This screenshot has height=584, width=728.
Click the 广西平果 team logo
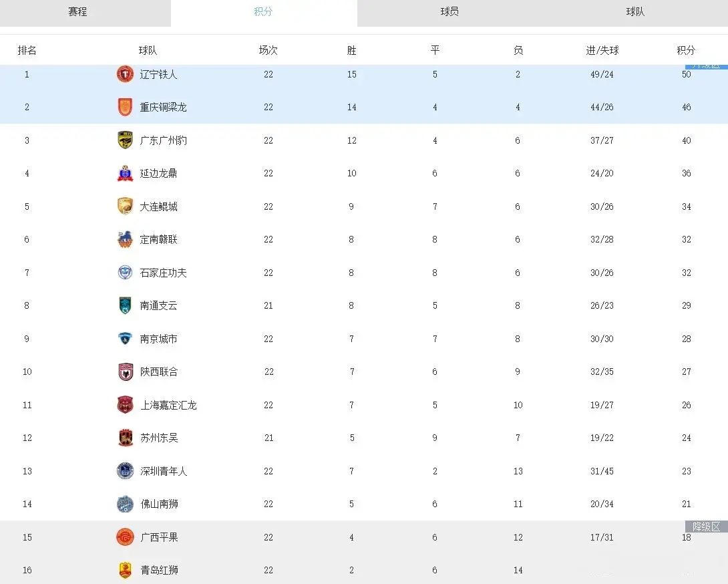point(125,537)
